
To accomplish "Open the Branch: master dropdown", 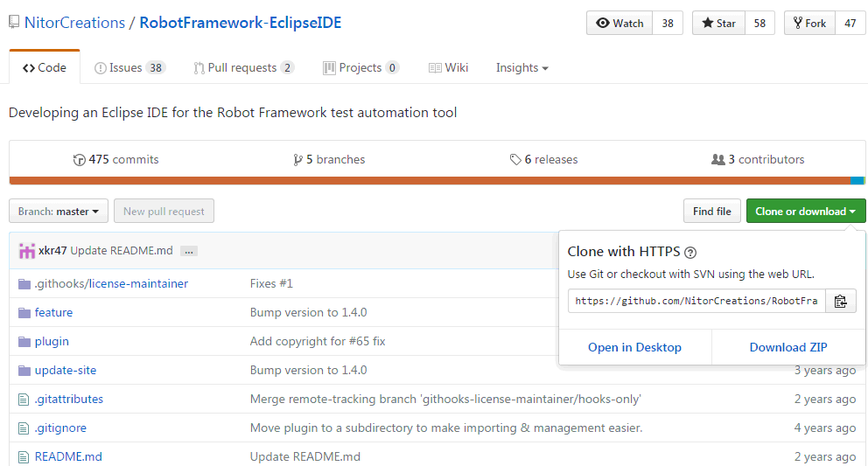I will 59,212.
